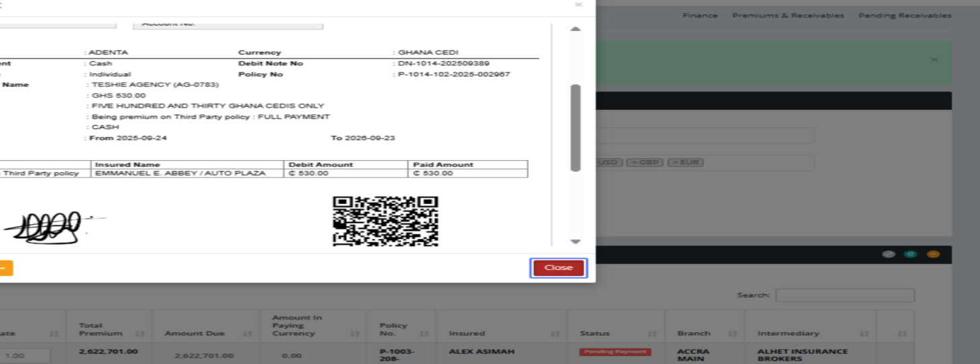Screen dimensions: 980x364
Task: Dismiss the receipt modal with the top X icon
Action: tap(578, 5)
